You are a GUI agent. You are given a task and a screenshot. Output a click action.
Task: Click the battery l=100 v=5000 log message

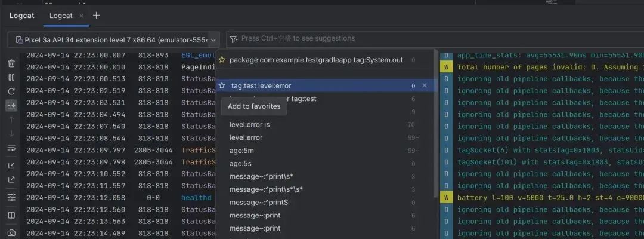click(x=550, y=198)
